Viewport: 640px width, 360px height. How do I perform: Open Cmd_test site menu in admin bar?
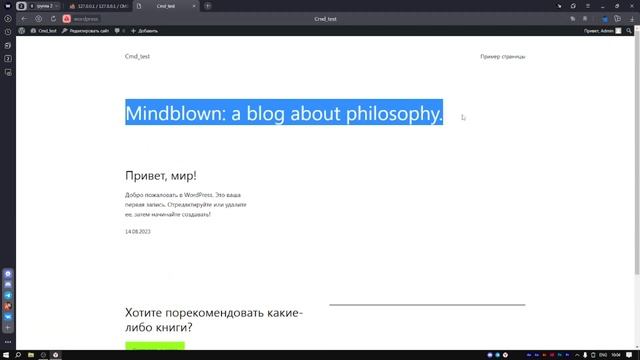(x=43, y=31)
